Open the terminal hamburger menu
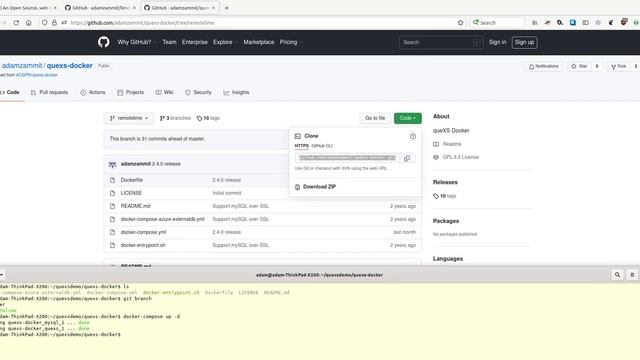Viewport: 640px width, 360px height. (632, 275)
